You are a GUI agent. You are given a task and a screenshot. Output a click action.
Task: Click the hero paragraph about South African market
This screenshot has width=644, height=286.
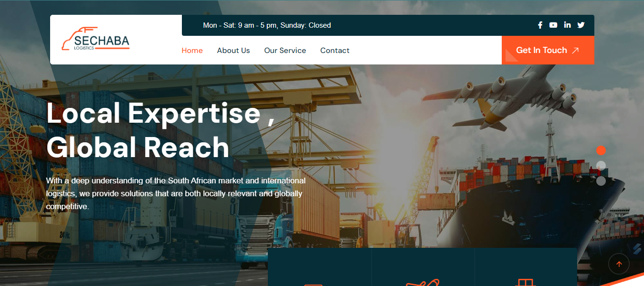point(176,194)
